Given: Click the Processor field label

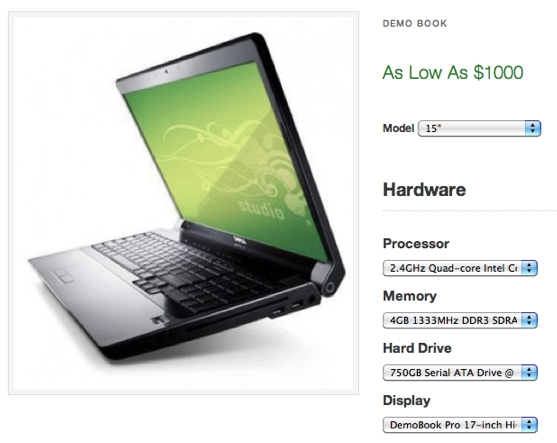Looking at the screenshot, I should point(416,244).
